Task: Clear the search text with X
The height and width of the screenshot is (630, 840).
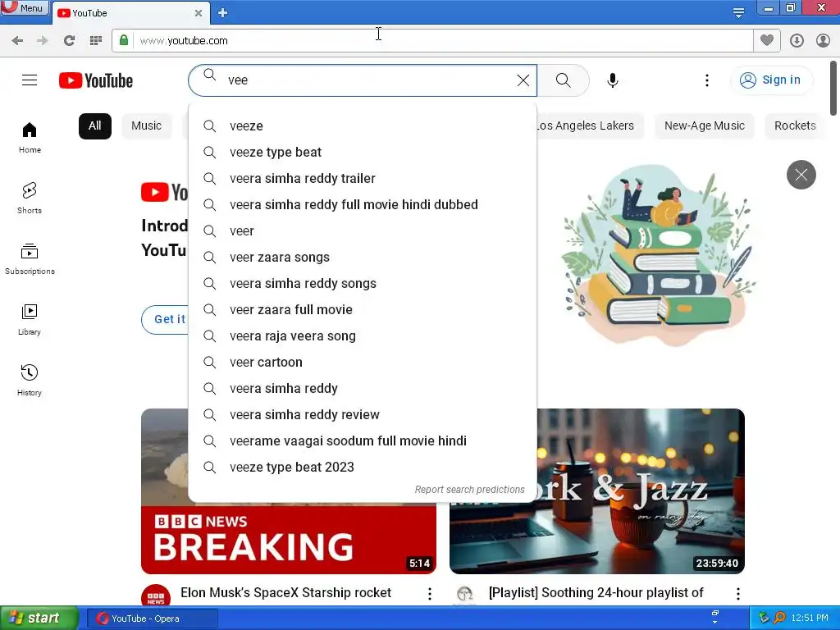Action: 523,80
